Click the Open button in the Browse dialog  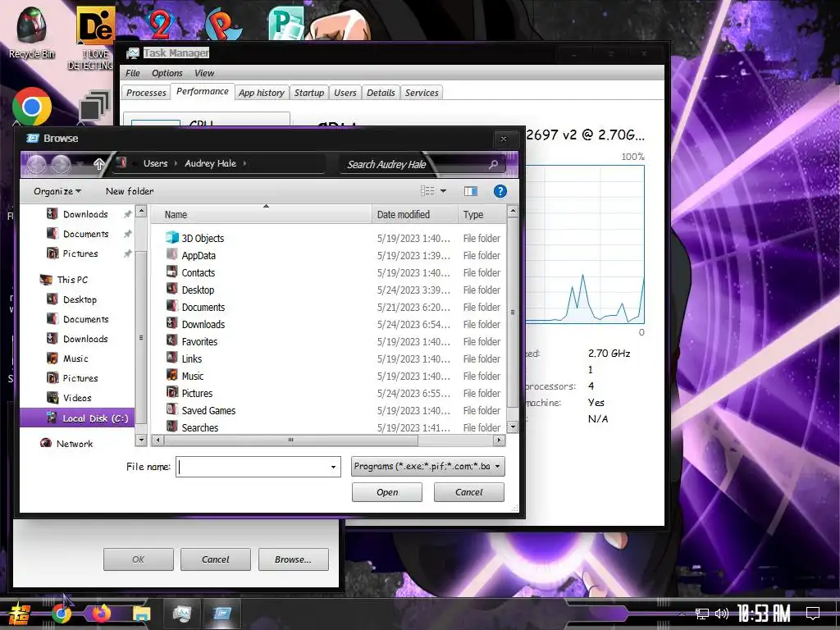[x=387, y=492]
